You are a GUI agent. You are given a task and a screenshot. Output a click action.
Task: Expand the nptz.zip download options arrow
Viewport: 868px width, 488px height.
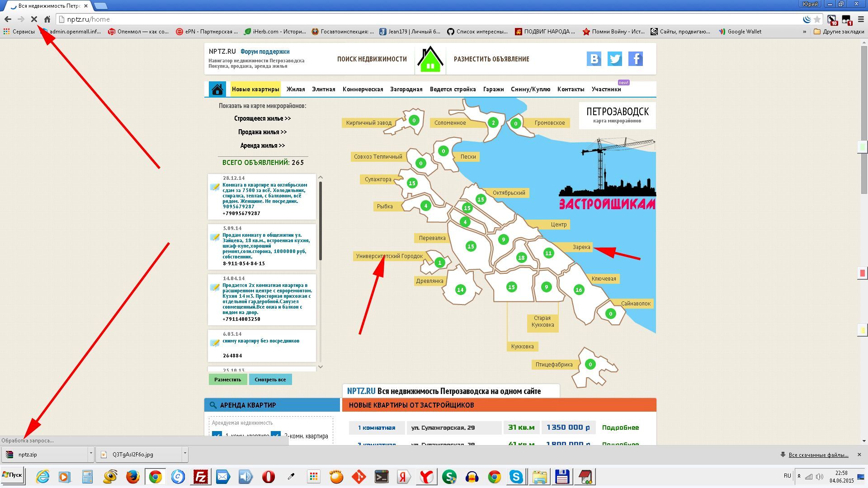90,454
